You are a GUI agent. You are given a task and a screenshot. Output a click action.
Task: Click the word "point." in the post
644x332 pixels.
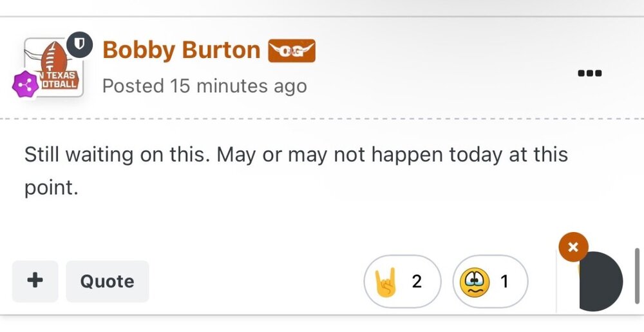click(x=51, y=188)
